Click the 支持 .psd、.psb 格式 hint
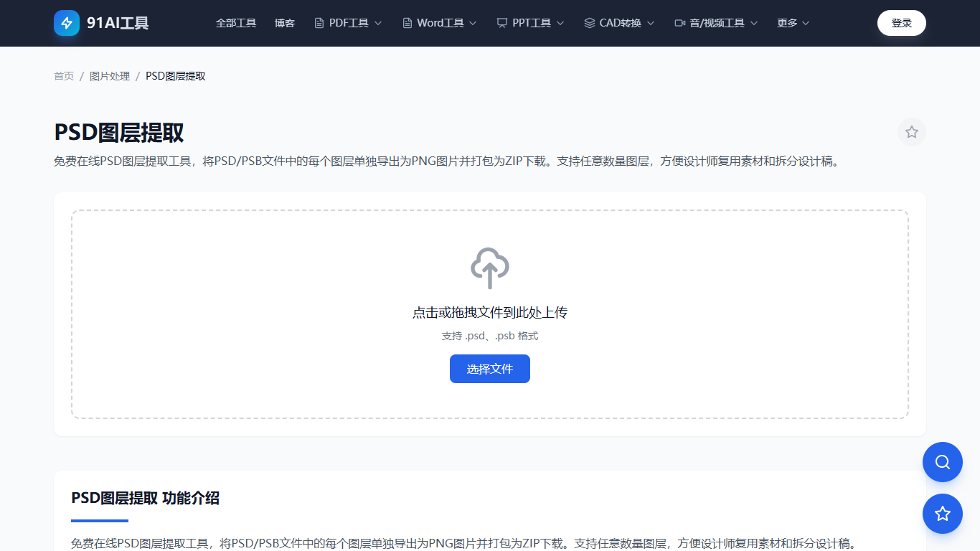Image resolution: width=980 pixels, height=551 pixels. click(490, 336)
